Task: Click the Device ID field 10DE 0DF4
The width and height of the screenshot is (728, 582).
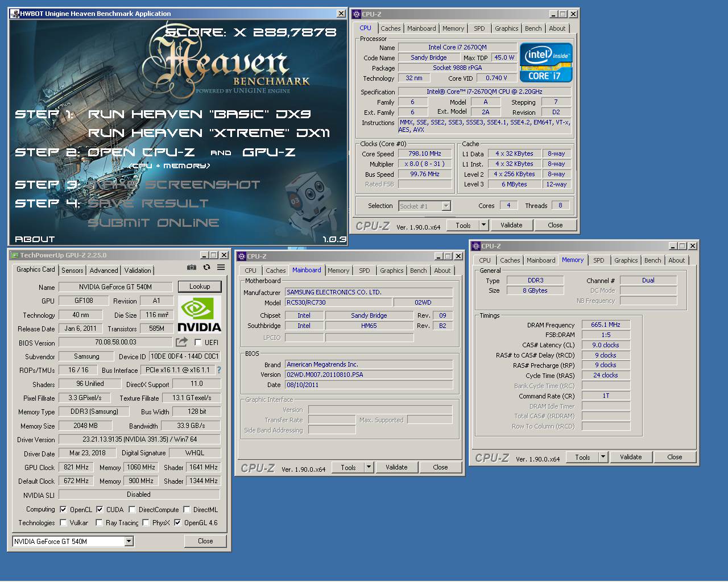Action: [x=184, y=356]
